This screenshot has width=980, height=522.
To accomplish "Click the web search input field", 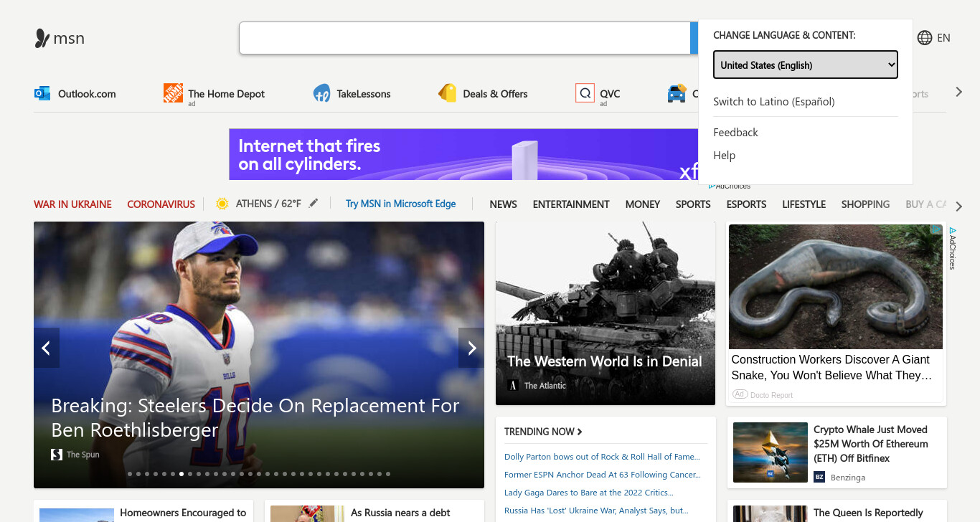I will [464, 38].
